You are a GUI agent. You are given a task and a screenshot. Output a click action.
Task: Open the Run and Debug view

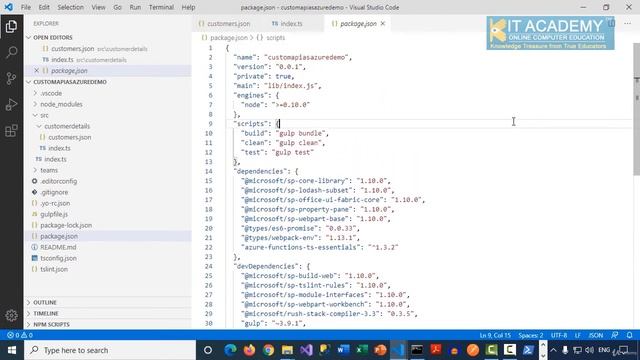[11, 104]
